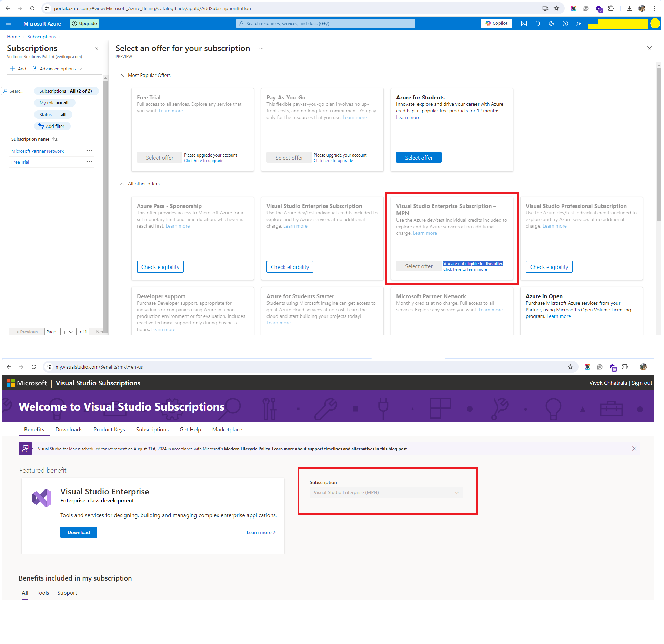The height and width of the screenshot is (644, 664).
Task: Learn more link in Azure for Students card
Action: (408, 117)
